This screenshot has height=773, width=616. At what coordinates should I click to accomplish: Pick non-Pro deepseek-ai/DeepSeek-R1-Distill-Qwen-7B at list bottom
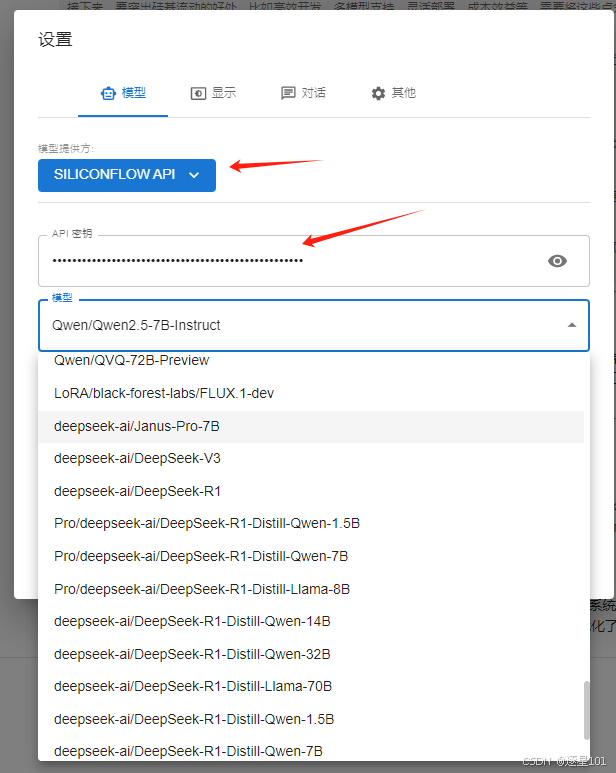click(311, 750)
